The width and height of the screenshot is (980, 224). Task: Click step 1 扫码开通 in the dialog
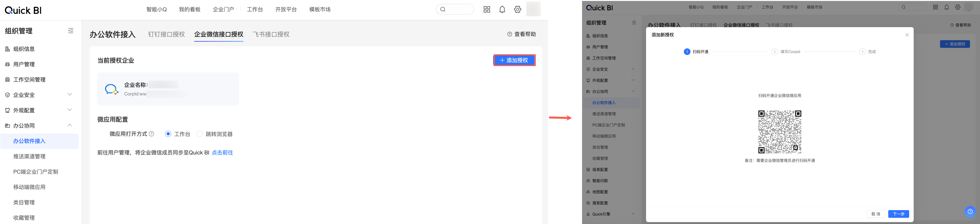click(x=696, y=52)
